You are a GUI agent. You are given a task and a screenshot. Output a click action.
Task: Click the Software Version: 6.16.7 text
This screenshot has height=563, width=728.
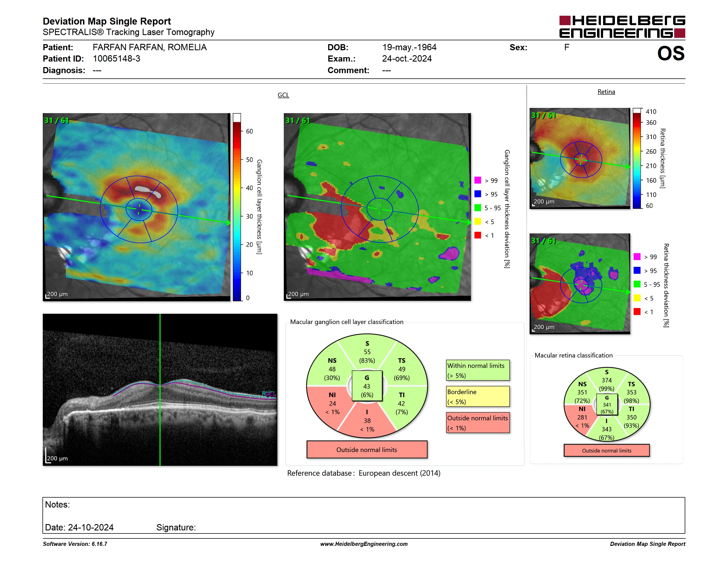[75, 544]
